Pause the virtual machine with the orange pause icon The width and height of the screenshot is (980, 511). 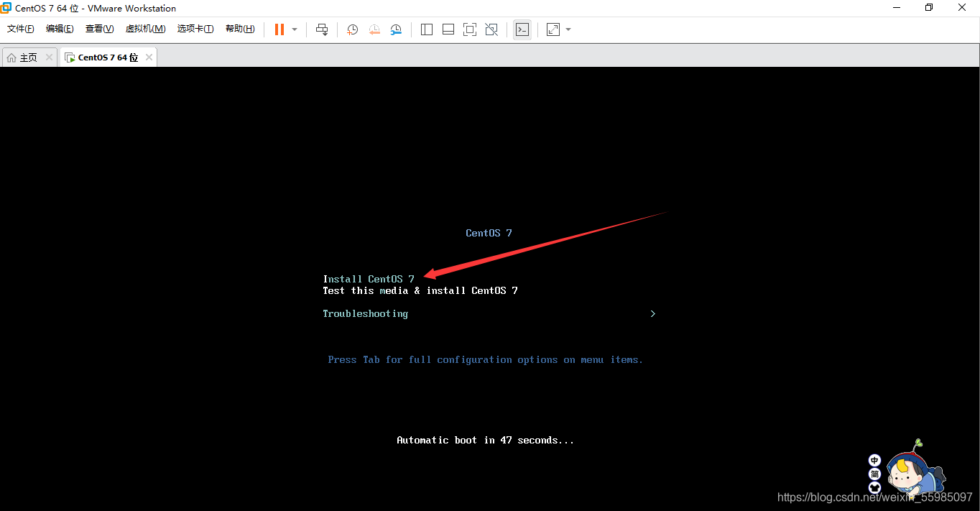(x=279, y=29)
